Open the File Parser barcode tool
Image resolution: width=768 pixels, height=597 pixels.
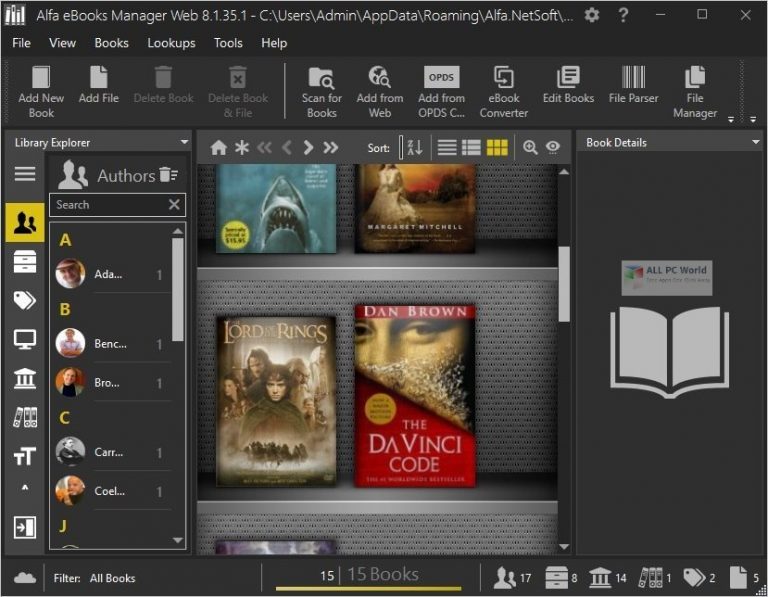pyautogui.click(x=633, y=85)
